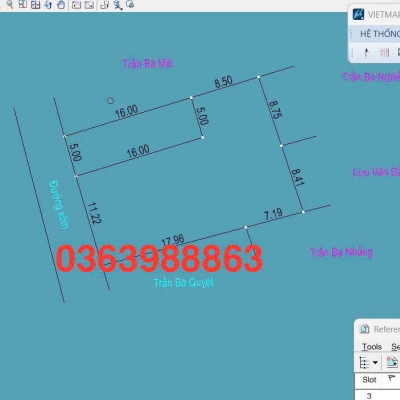Click the pin marker icon in VIETMAP toolbar
Screen dimensions: 400x400
pyautogui.click(x=367, y=52)
